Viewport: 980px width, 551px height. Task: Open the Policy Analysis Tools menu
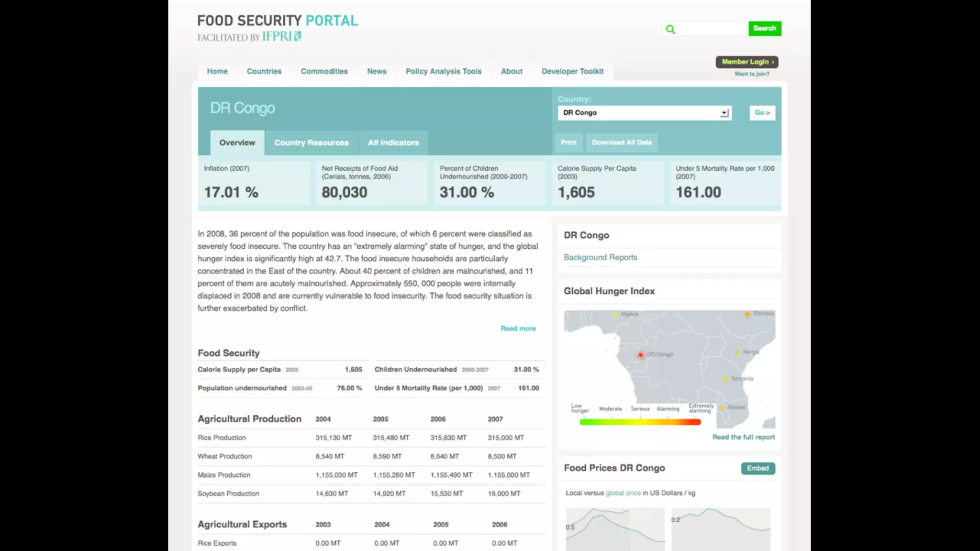(x=443, y=71)
